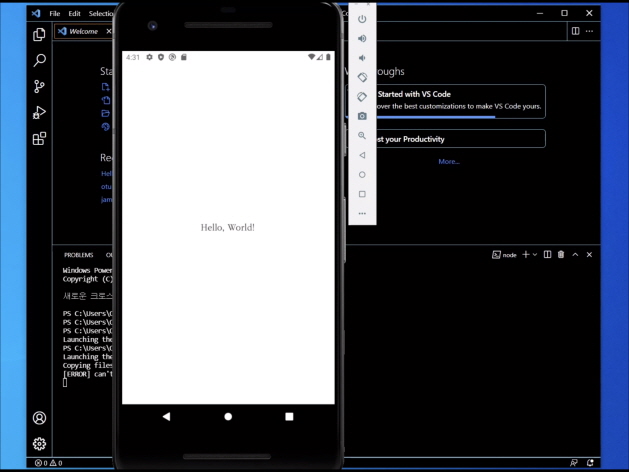This screenshot has height=472, width=629.
Task: Open emulator extended controls (three dots)
Action: point(362,213)
